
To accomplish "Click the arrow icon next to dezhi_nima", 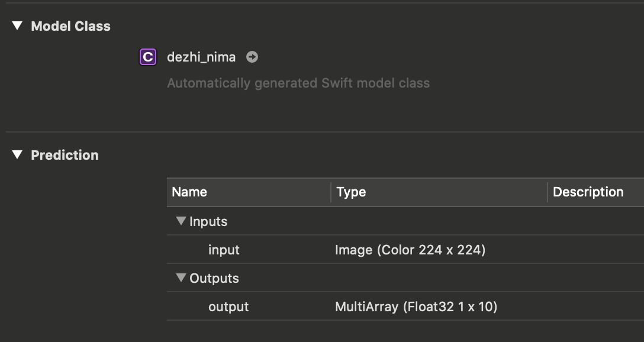I will pyautogui.click(x=252, y=57).
